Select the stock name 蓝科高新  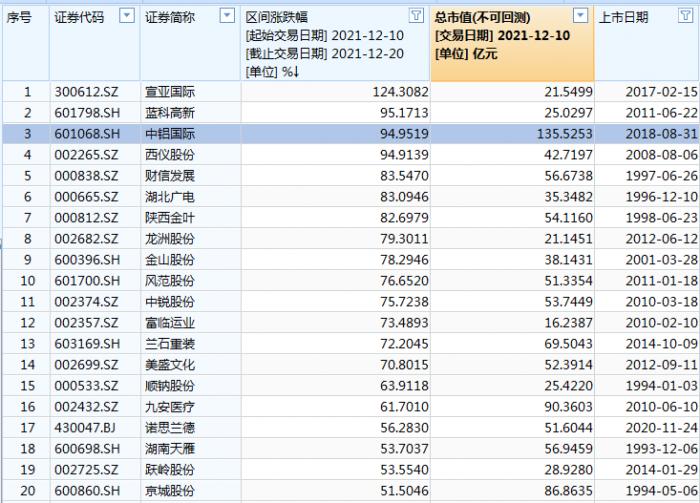click(170, 113)
